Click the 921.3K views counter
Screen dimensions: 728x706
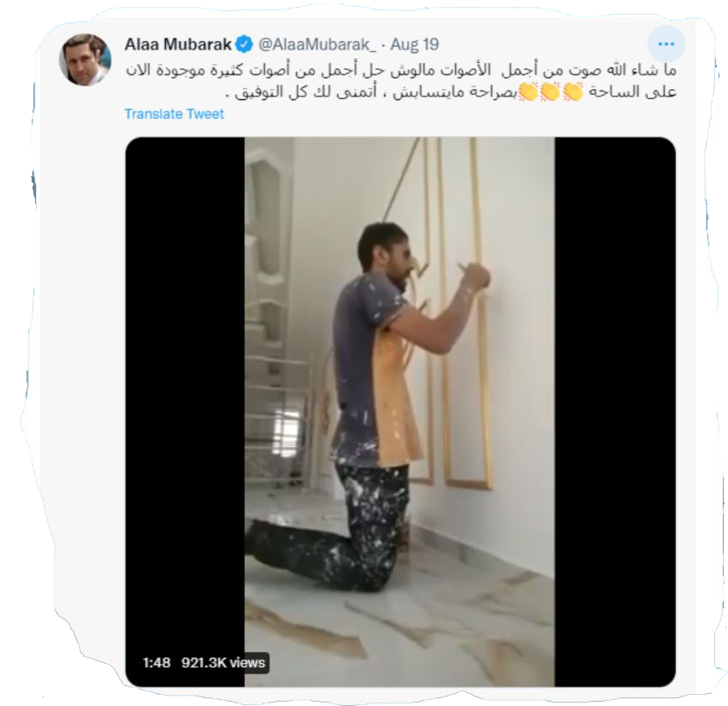[x=223, y=662]
